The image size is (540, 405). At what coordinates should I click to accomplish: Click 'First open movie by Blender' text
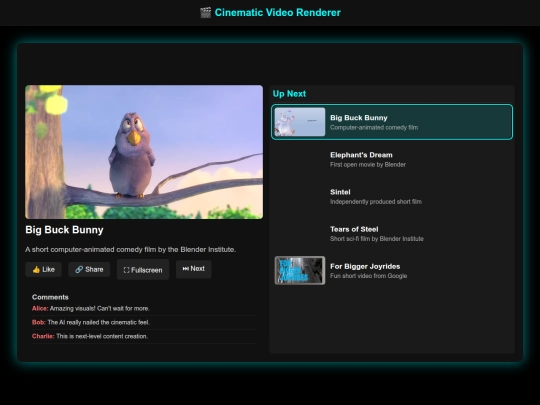(x=368, y=165)
